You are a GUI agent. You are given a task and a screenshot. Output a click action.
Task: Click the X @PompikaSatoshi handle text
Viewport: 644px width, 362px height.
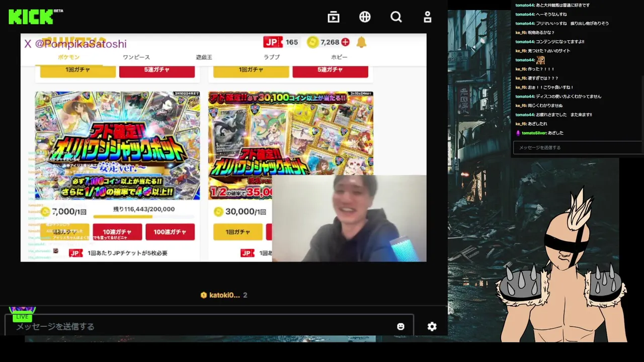pos(75,44)
